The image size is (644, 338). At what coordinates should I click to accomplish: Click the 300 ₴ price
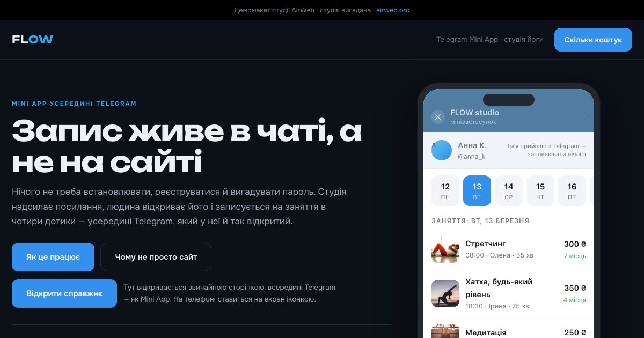tap(575, 244)
